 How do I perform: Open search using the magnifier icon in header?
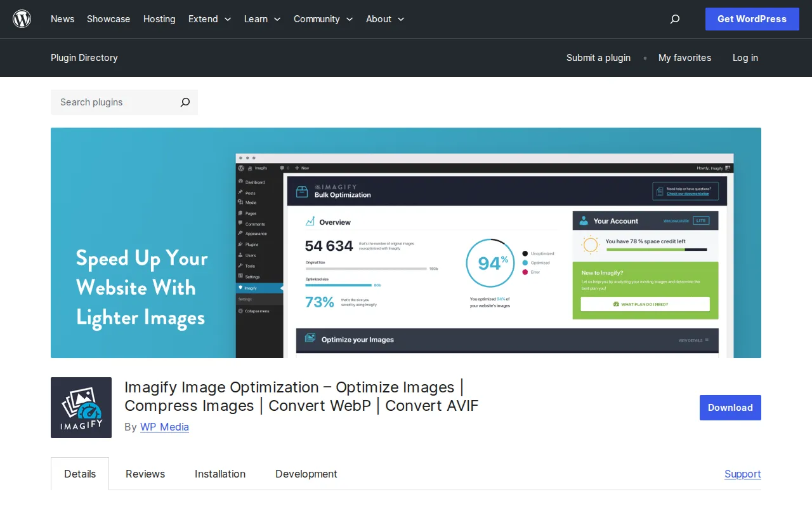(674, 19)
